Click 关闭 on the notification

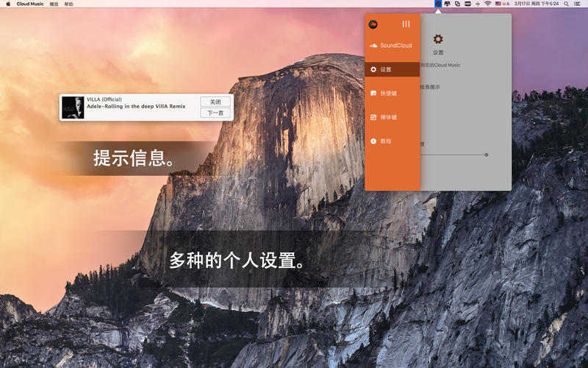pyautogui.click(x=215, y=102)
